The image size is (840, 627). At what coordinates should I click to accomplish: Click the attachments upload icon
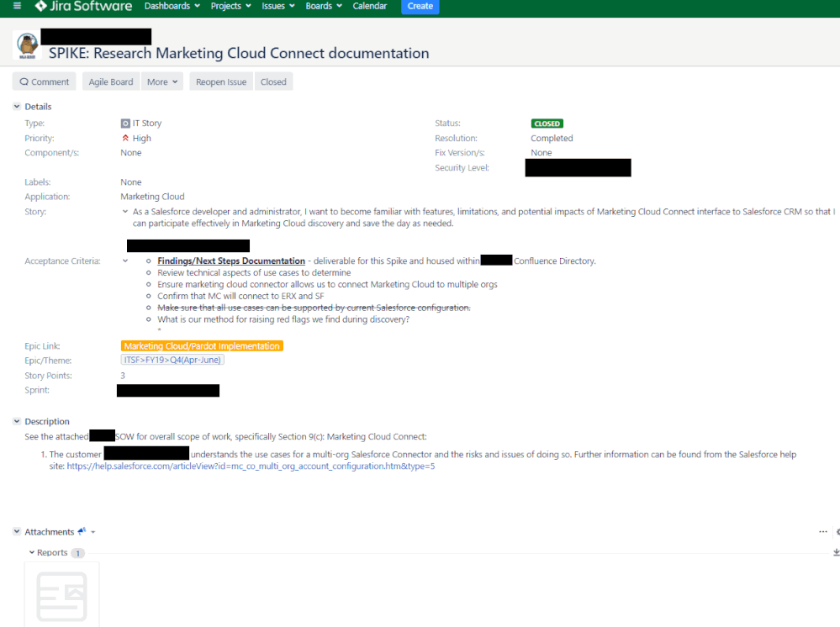(x=82, y=531)
